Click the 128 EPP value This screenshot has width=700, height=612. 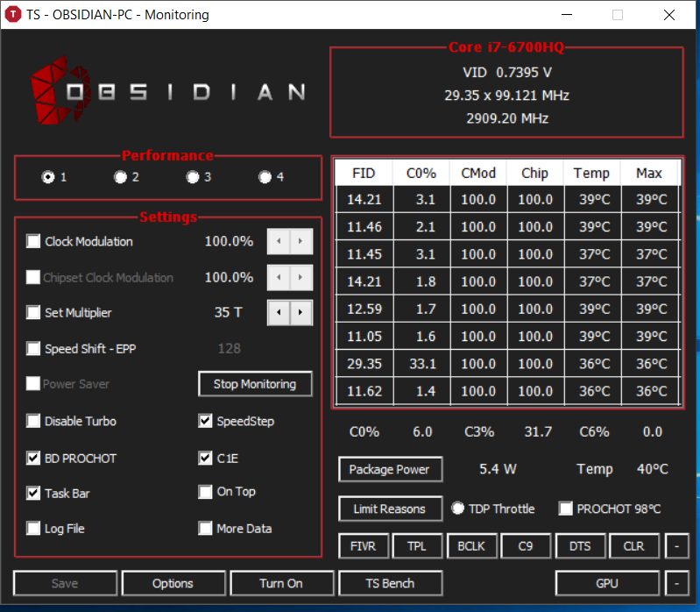229,348
